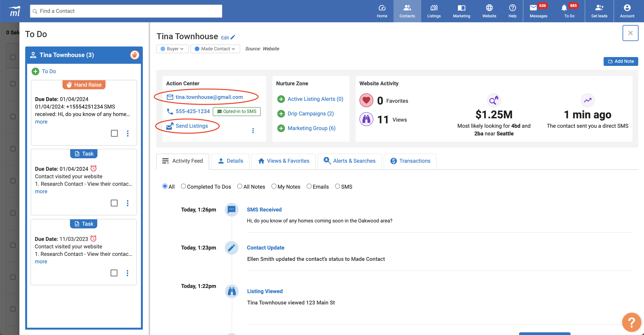Screen dimensions: 644x335
Task: Check off the 01/04/2024 Task
Action: [114, 203]
